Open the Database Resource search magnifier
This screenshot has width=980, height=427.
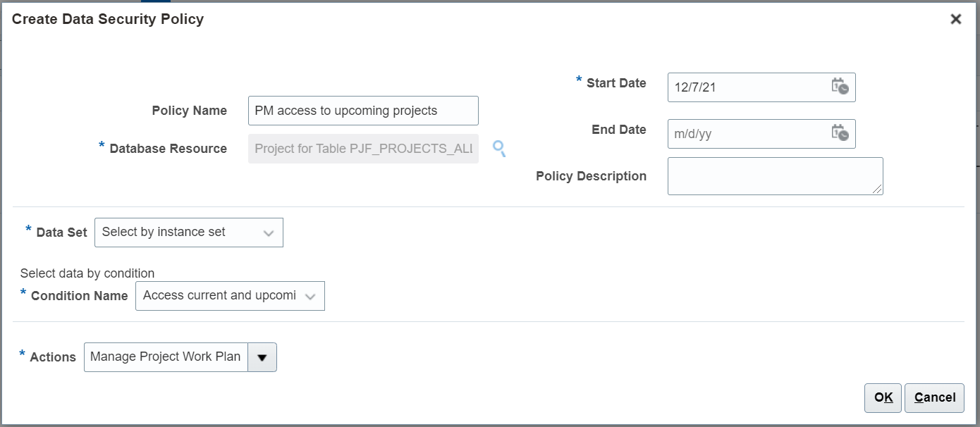click(499, 149)
